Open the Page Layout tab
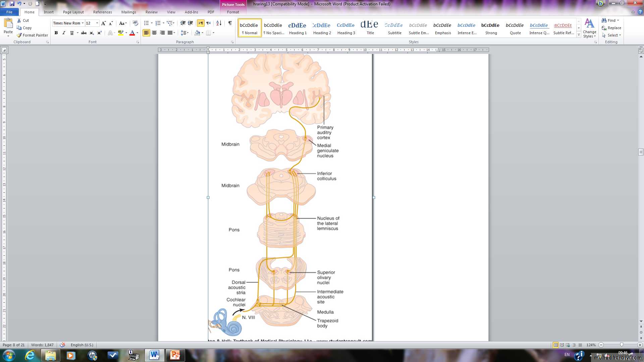Viewport: 644px width, 362px height. click(x=73, y=12)
